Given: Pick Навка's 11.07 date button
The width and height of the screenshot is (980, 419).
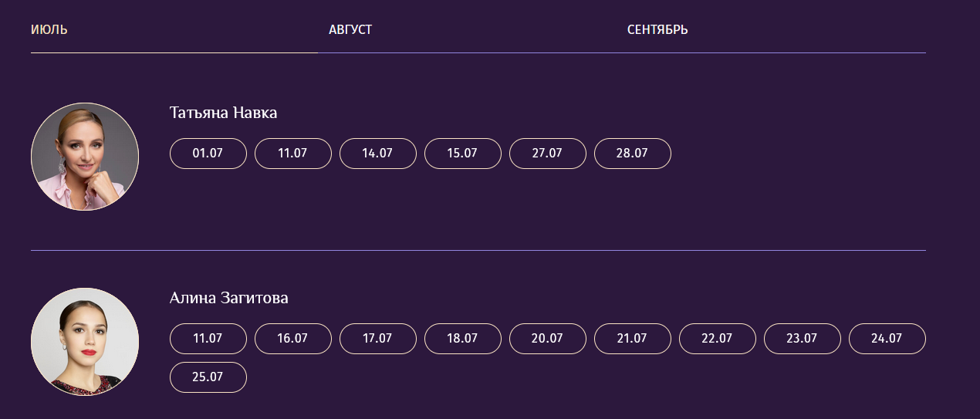Looking at the screenshot, I should [292, 154].
